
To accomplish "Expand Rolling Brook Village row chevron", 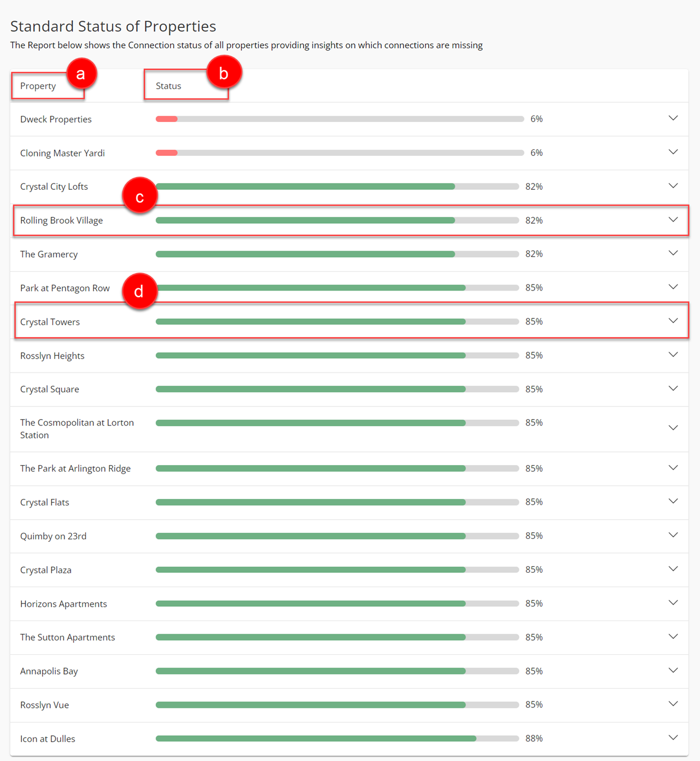I will (673, 220).
